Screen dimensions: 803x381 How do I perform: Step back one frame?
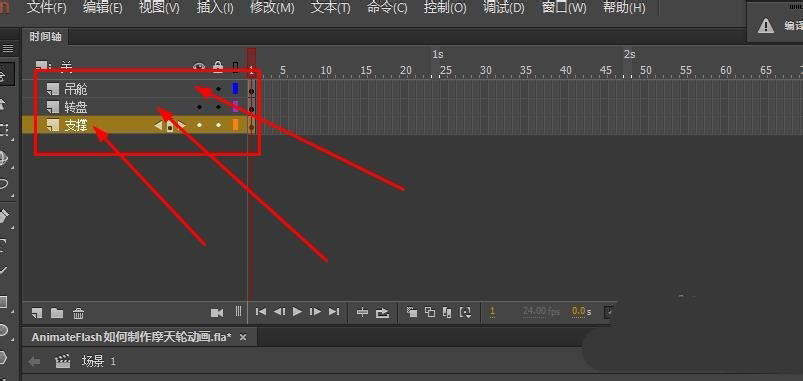pyautogui.click(x=279, y=311)
